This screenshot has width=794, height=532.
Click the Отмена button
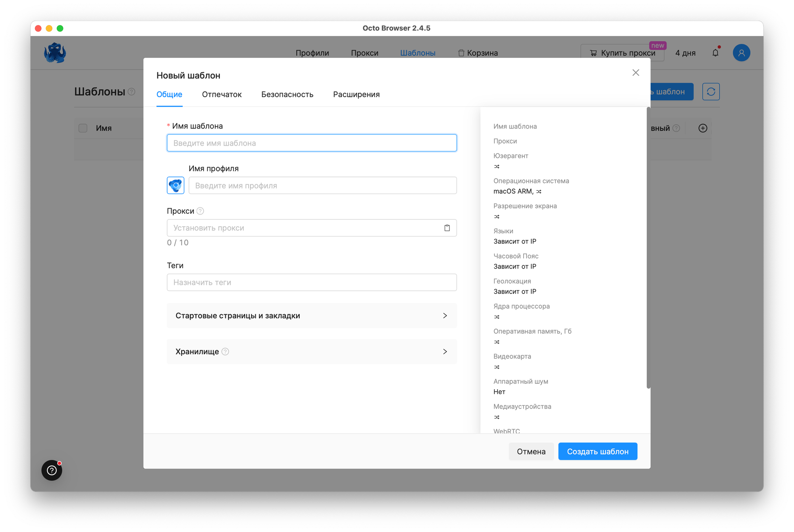tap(531, 451)
